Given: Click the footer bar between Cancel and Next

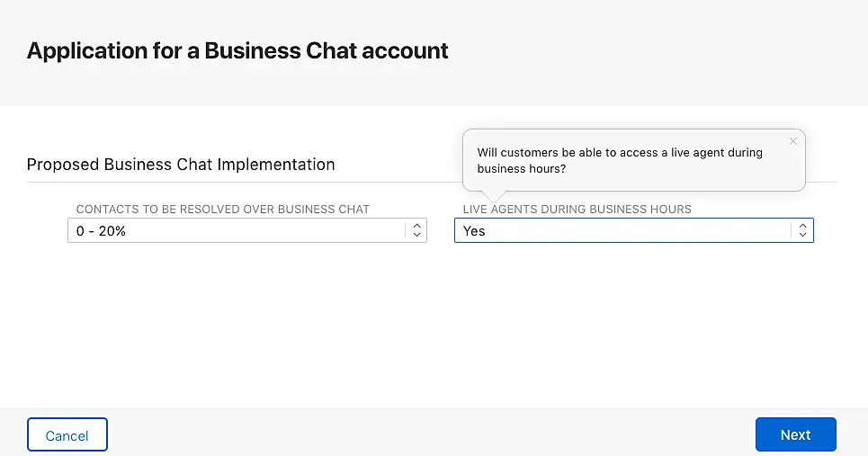Looking at the screenshot, I should (432, 434).
